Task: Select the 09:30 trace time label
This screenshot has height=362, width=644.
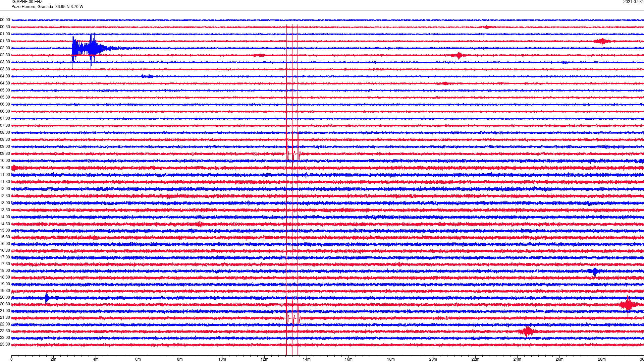Action: point(5,154)
